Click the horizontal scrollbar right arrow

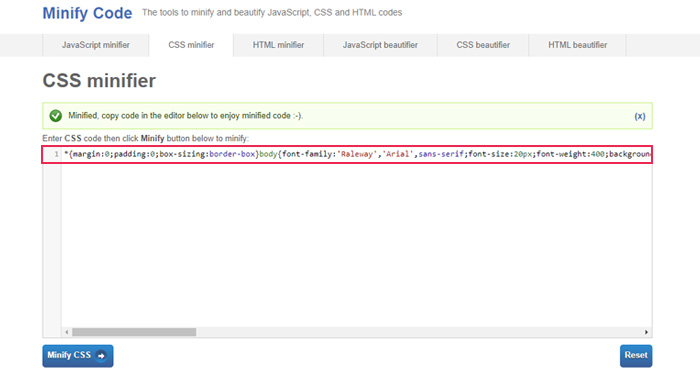646,332
